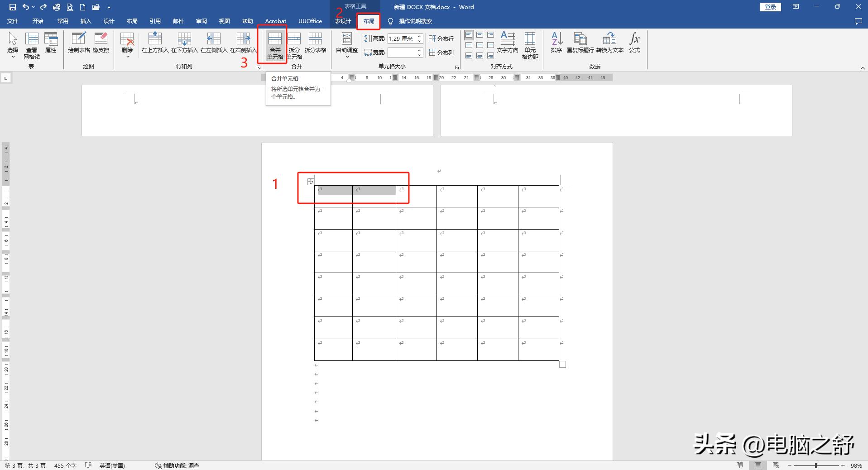This screenshot has height=470, width=868.
Task: Click Distribute Rows (分布行) button
Action: tap(441, 39)
